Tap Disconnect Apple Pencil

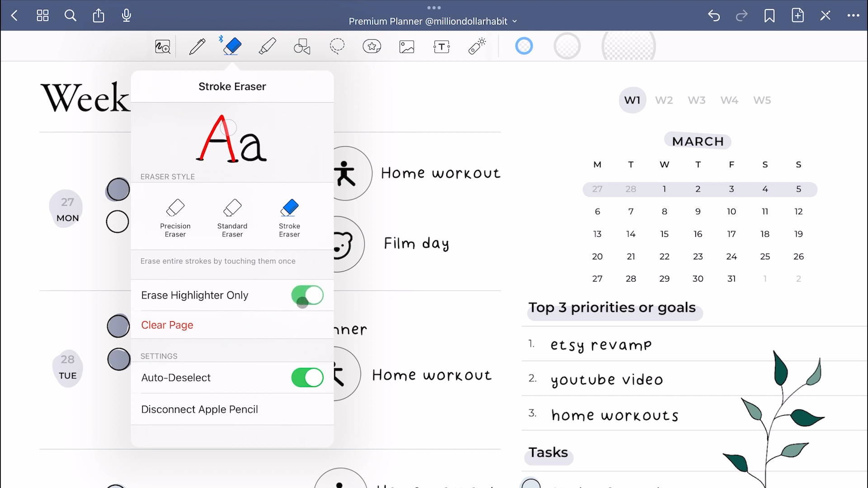199,409
